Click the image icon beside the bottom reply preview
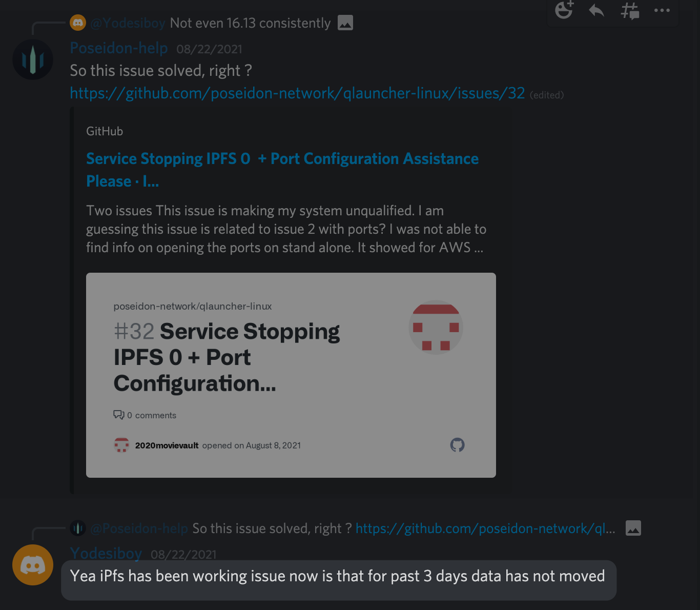 633,528
